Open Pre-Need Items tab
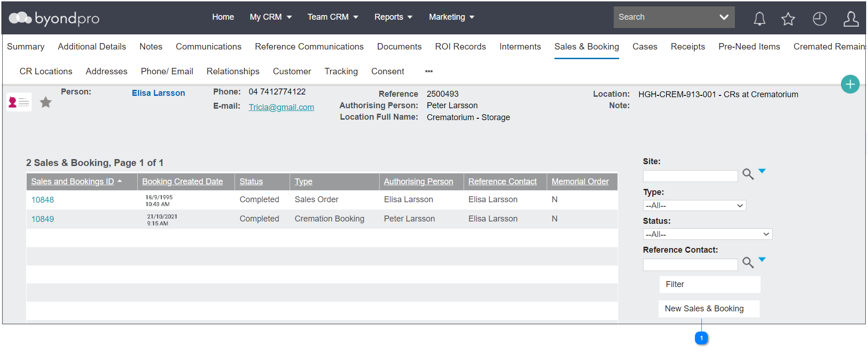The width and height of the screenshot is (868, 354). click(749, 47)
